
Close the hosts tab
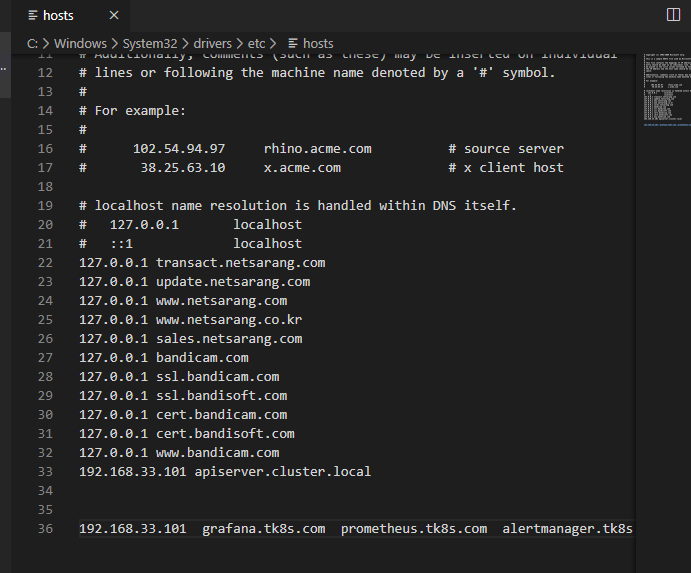114,15
